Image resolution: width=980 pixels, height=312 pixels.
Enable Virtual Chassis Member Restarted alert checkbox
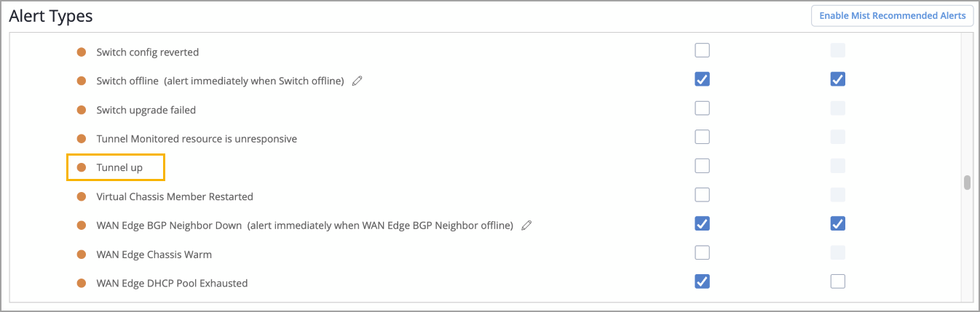click(x=702, y=195)
